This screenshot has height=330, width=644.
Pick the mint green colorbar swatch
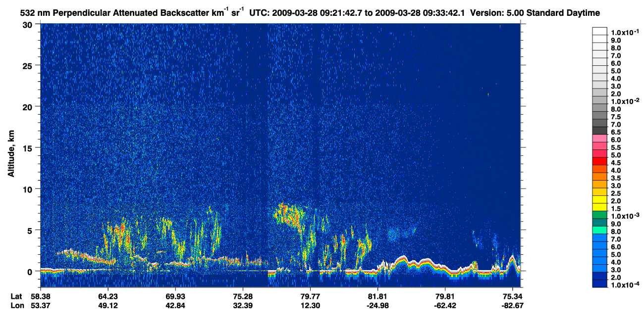pos(600,231)
